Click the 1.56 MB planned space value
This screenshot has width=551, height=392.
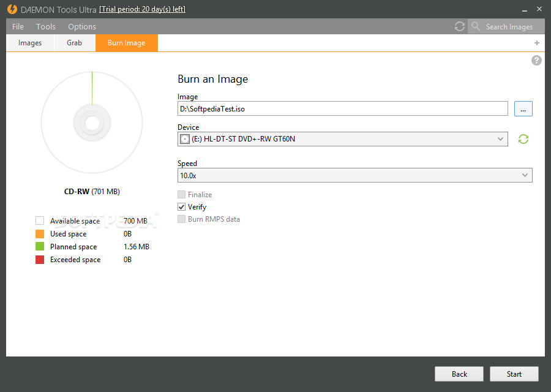point(137,247)
